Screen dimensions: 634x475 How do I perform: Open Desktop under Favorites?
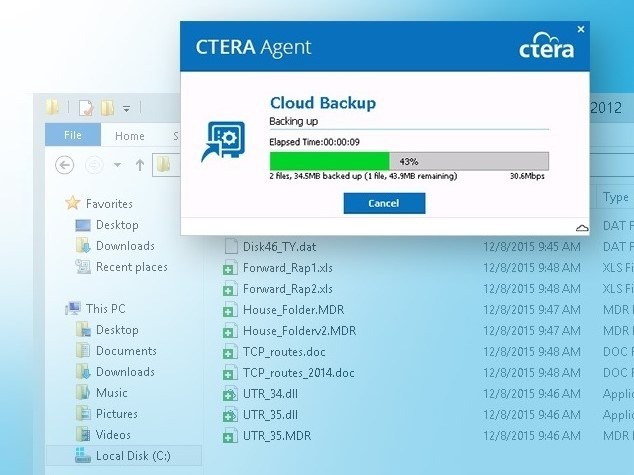[117, 225]
